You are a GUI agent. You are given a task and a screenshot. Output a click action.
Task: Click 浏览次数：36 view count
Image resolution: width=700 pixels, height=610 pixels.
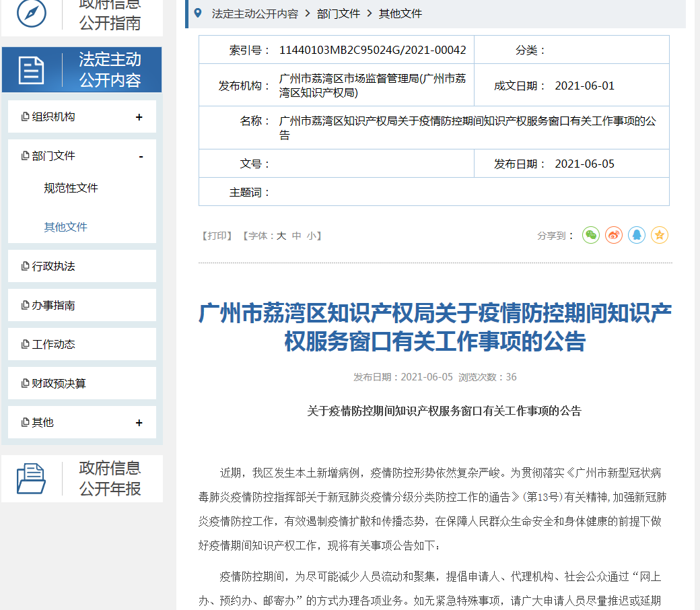(x=487, y=377)
